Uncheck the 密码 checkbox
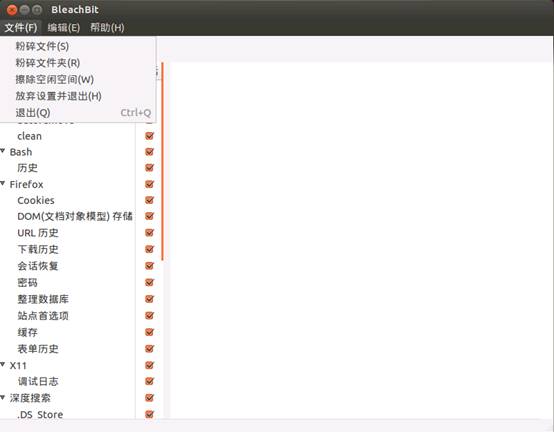554x432 pixels. point(149,283)
